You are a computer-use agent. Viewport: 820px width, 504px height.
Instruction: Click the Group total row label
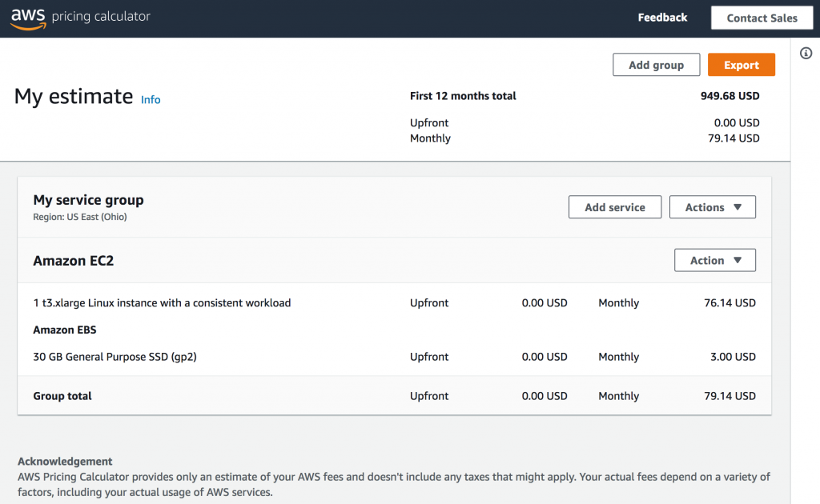coord(62,396)
